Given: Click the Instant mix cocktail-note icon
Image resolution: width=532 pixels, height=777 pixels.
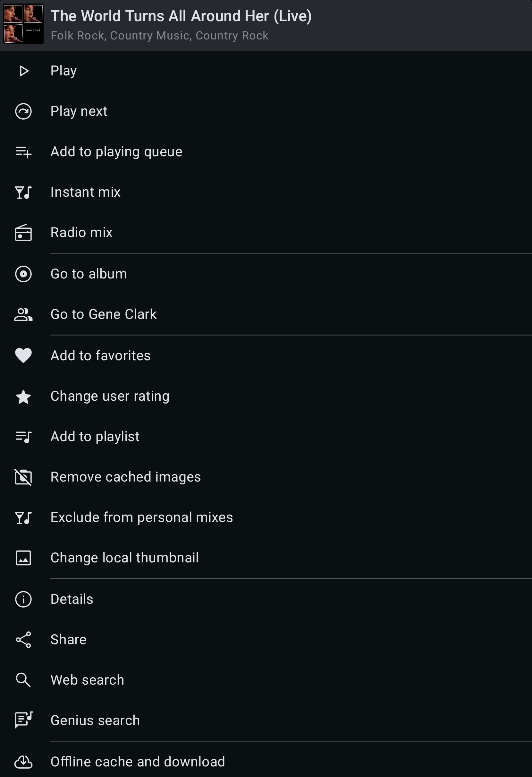Looking at the screenshot, I should tap(23, 192).
